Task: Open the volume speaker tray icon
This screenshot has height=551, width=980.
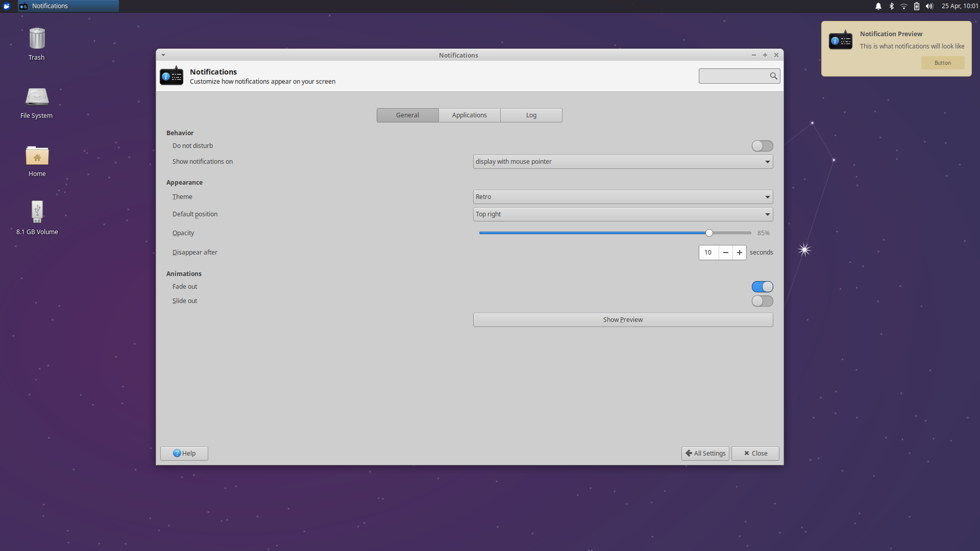Action: [x=929, y=6]
